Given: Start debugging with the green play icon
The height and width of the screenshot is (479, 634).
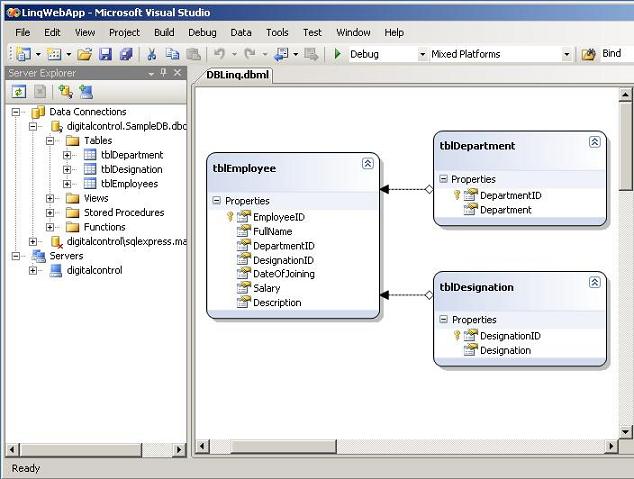Looking at the screenshot, I should [x=338, y=54].
